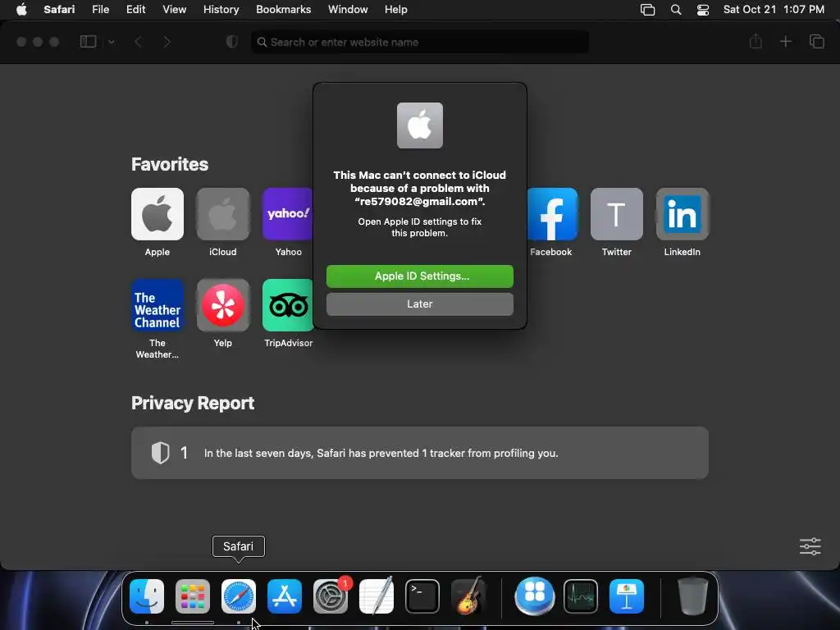Image resolution: width=840 pixels, height=630 pixels.
Task: Open Terminal from the Dock
Action: (422, 596)
